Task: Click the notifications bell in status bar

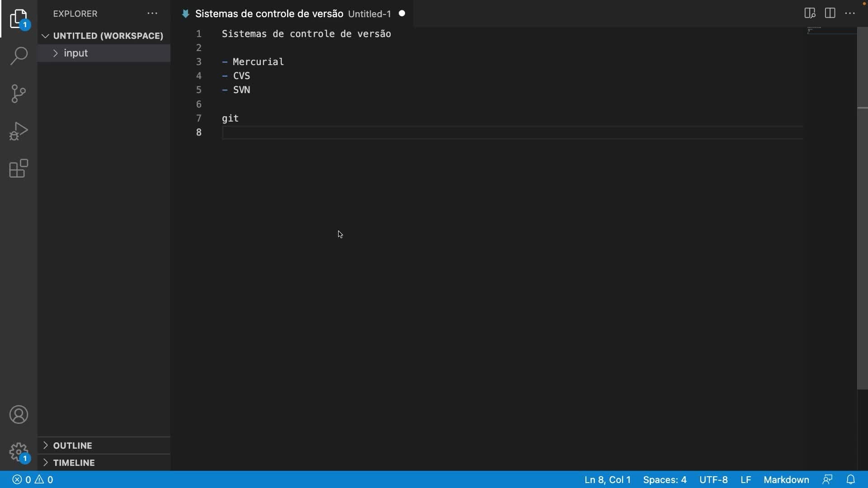Action: pyautogui.click(x=851, y=479)
